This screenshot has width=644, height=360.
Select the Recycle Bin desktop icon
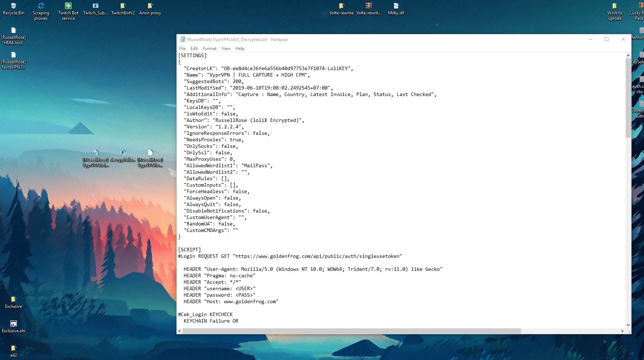[14, 9]
